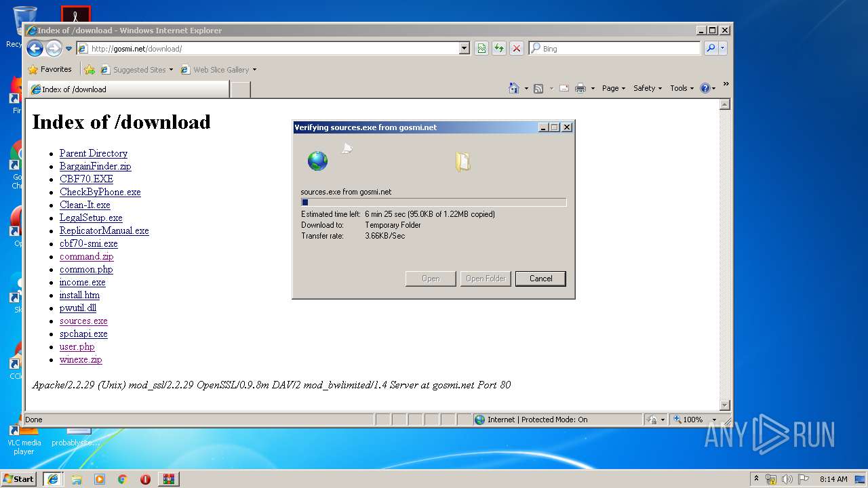Open the ReplicatorManual.exe link
Screen dimensions: 868x488
pos(104,230)
